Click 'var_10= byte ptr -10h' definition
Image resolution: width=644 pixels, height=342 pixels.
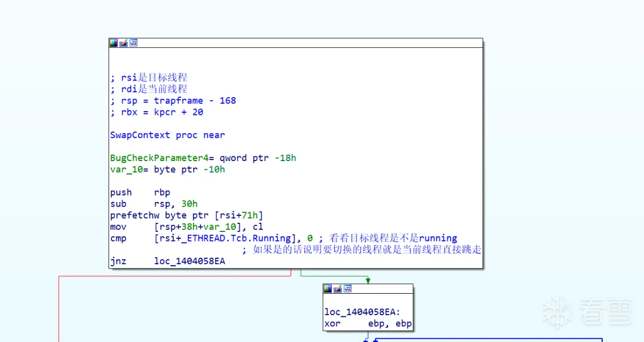tap(167, 169)
